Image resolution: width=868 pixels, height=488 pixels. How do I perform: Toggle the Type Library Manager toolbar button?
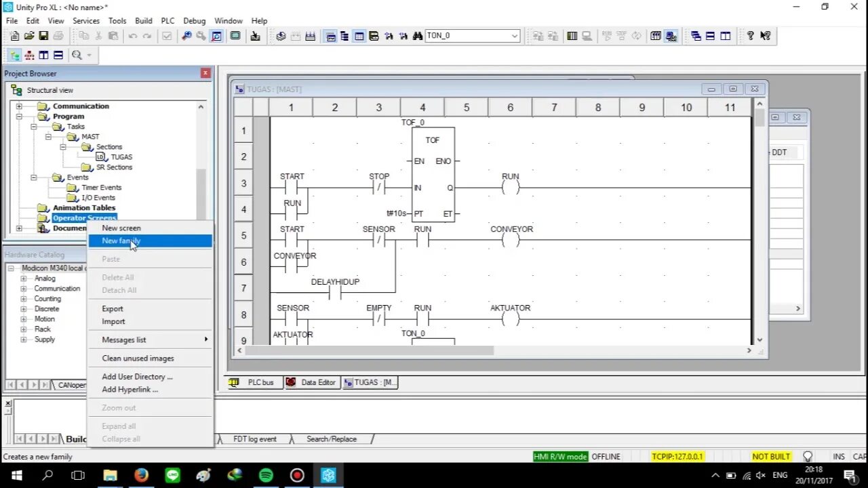coord(374,36)
